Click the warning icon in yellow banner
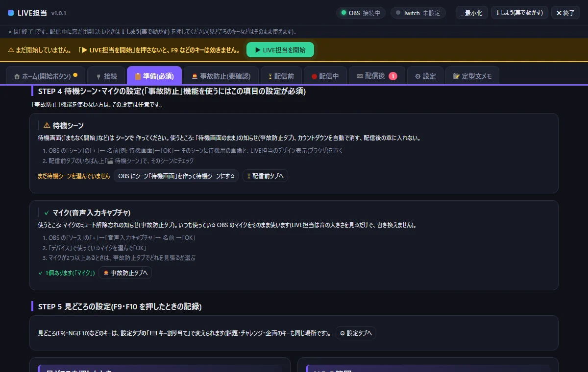Image resolution: width=588 pixels, height=372 pixels. (11, 50)
